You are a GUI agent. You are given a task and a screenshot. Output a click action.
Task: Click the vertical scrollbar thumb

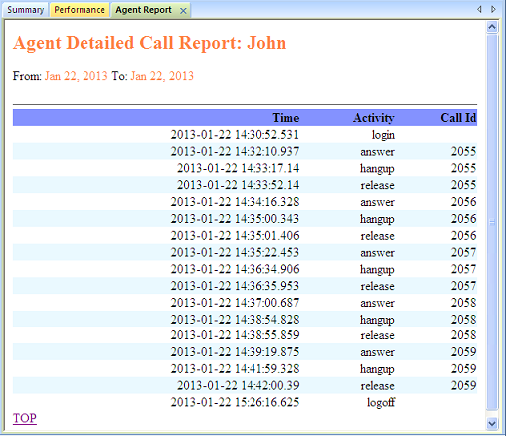coord(492,222)
